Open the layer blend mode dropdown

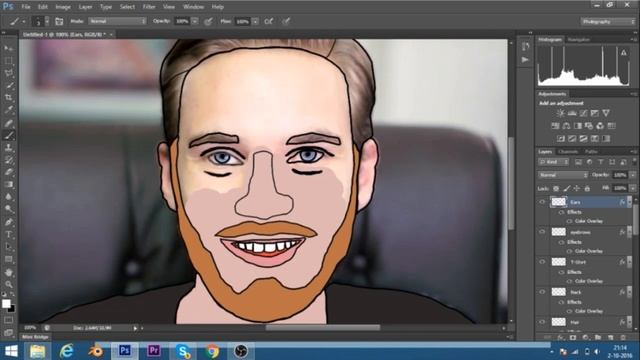point(562,175)
